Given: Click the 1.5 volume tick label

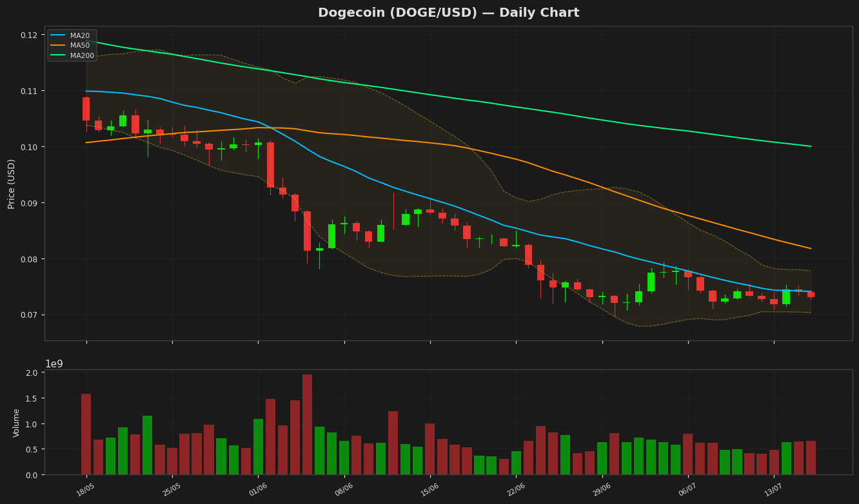Looking at the screenshot, I should click(32, 398).
